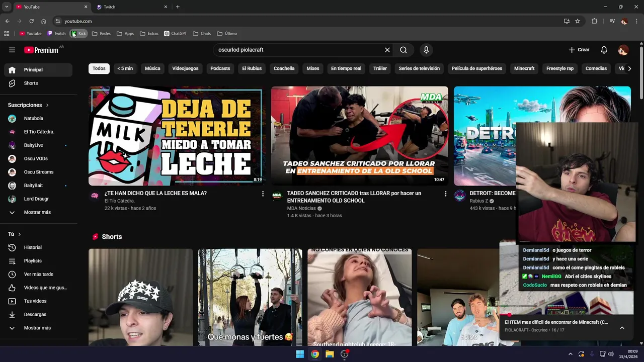Image resolution: width=644 pixels, height=362 pixels.
Task: Open Ver más tarde in sidebar
Action: [38, 274]
